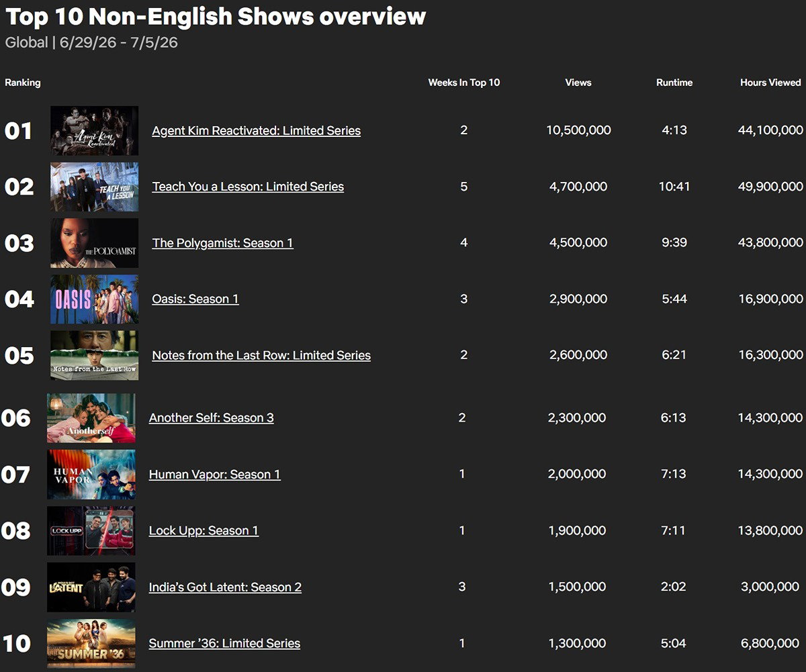
Task: Open Another Self: Season 3 link
Action: pyautogui.click(x=212, y=418)
